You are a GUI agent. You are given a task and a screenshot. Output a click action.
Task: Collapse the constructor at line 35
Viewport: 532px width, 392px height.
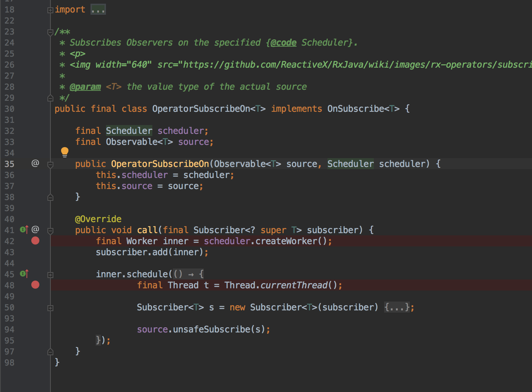(50, 165)
